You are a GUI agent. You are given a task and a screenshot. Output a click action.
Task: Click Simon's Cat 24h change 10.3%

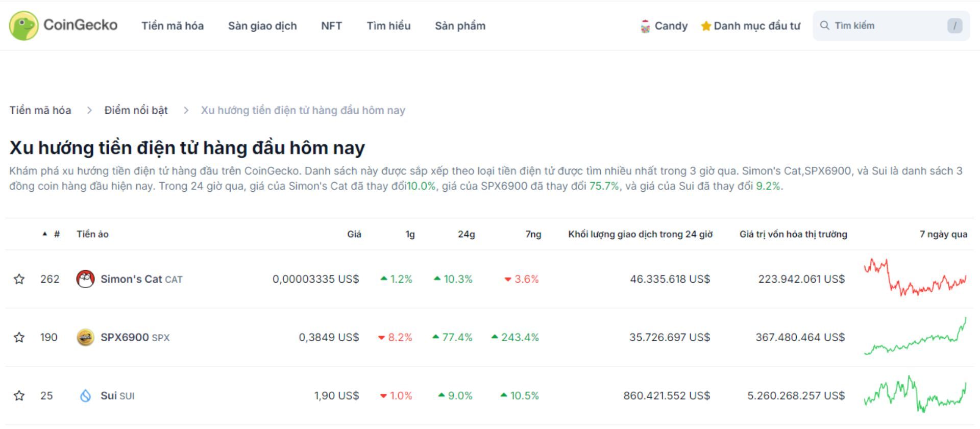tap(453, 279)
